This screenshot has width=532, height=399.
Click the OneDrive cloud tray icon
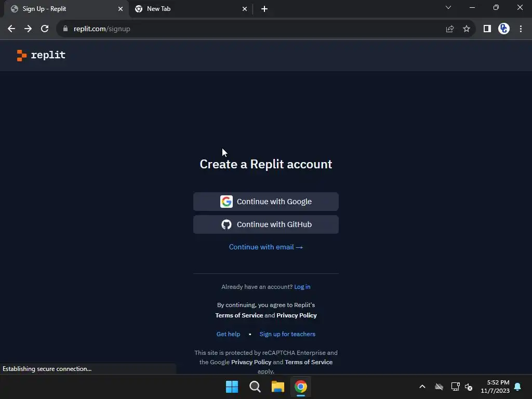(x=439, y=387)
